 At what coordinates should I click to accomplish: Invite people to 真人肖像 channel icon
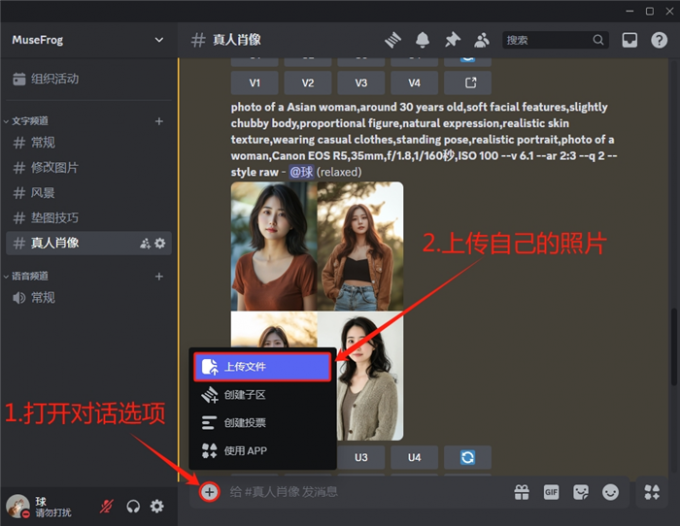point(145,243)
